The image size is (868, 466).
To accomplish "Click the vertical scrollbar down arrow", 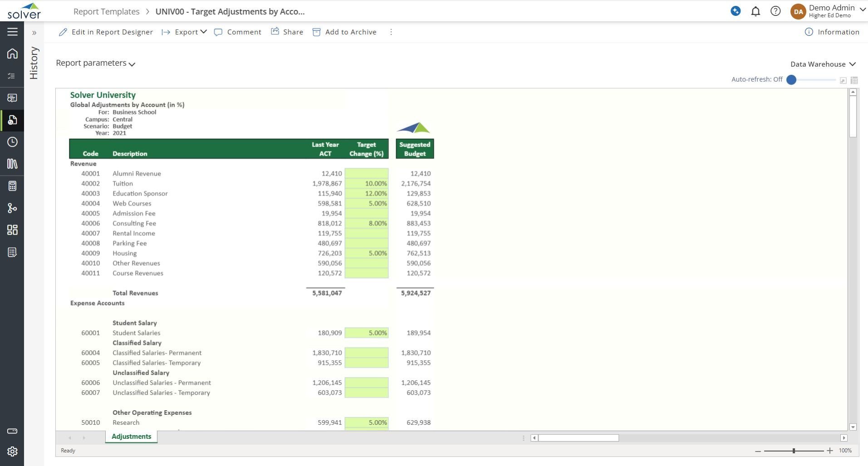I will coord(853,427).
